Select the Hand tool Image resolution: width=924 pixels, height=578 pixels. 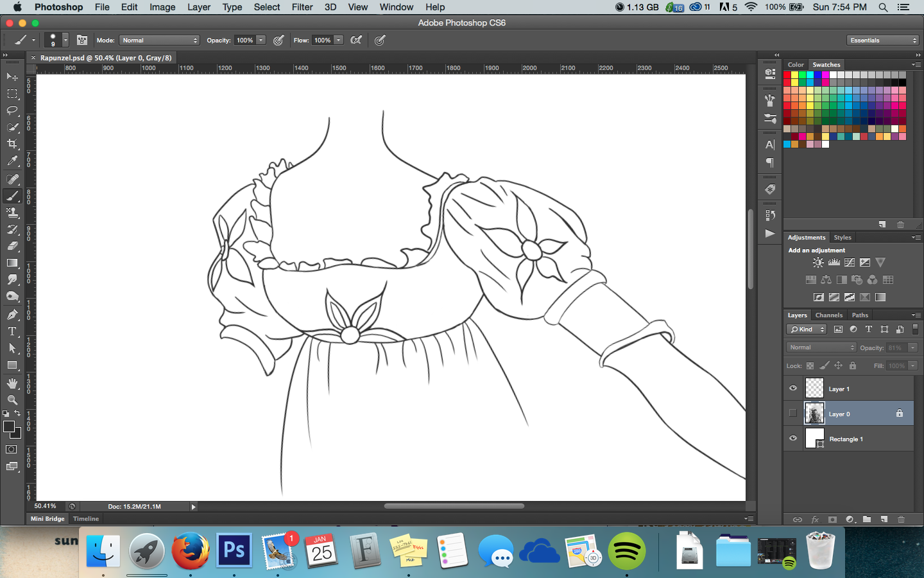[x=12, y=383]
